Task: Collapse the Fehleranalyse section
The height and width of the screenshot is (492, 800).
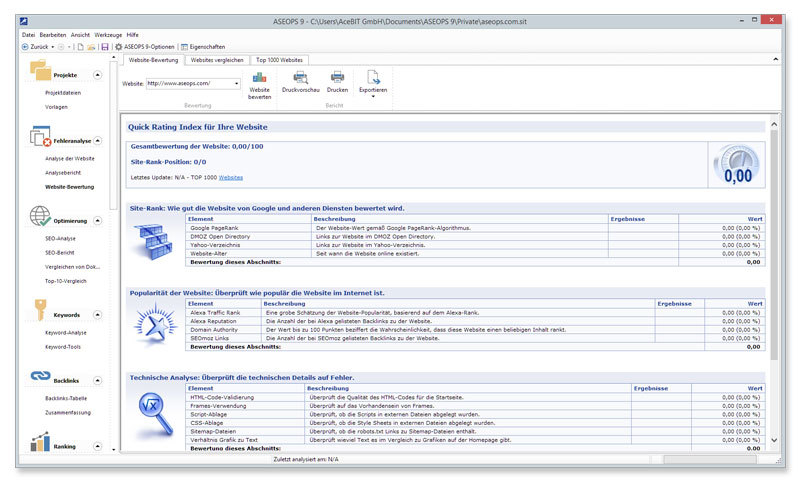Action: 97,140
